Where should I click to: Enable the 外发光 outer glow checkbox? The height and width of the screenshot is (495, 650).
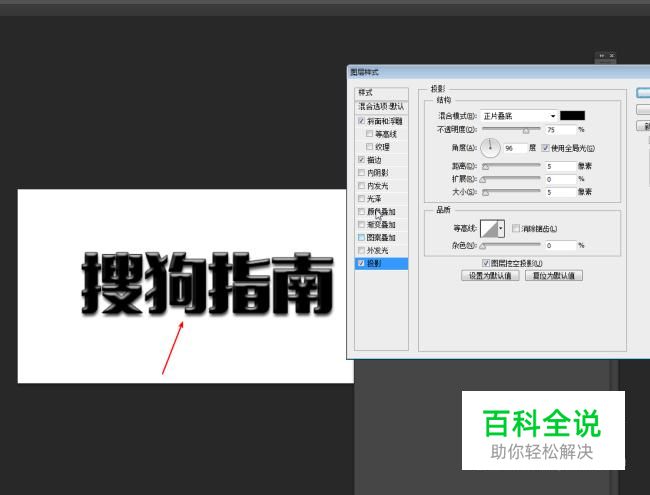pos(361,250)
